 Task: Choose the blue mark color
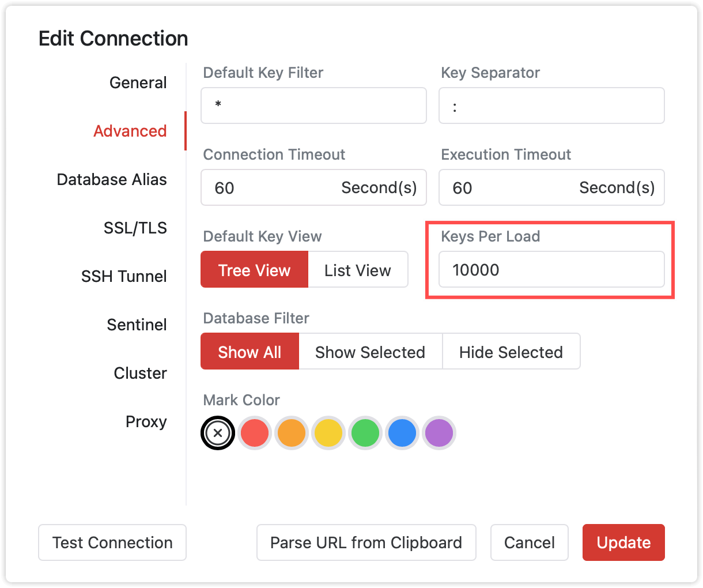coord(402,434)
